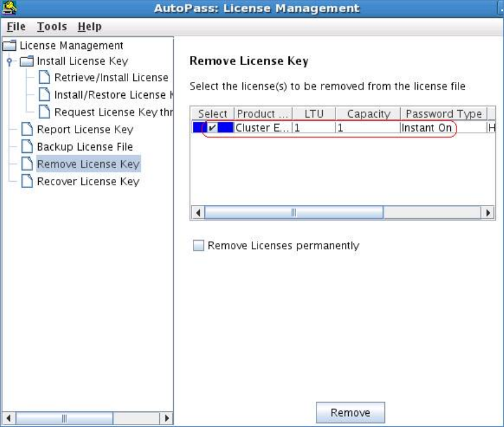
Task: Click the Password Type column header
Action: 443,114
